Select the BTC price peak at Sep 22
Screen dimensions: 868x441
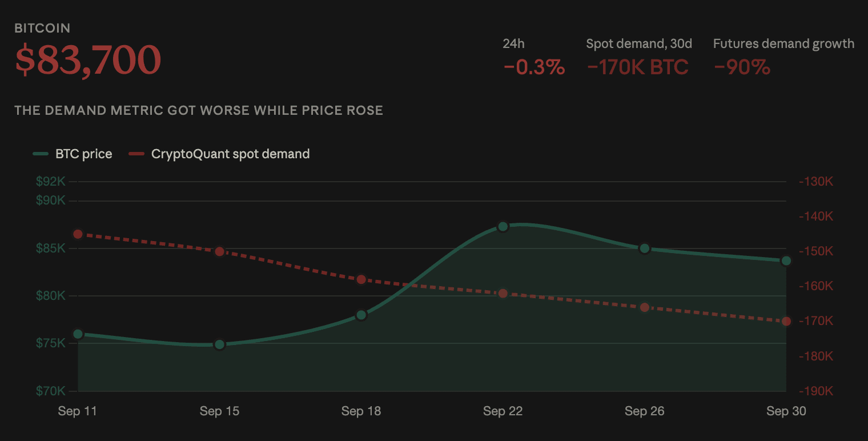pyautogui.click(x=503, y=227)
